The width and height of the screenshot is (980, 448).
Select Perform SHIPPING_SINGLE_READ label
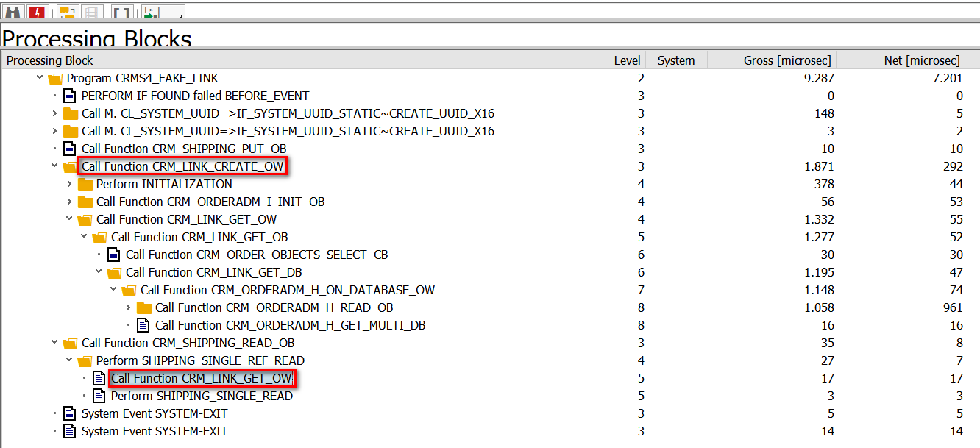202,396
